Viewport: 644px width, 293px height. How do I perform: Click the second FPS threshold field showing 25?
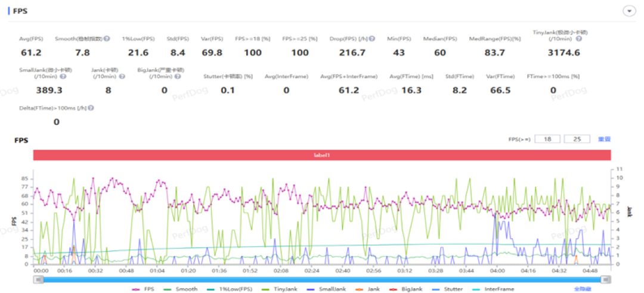click(577, 139)
